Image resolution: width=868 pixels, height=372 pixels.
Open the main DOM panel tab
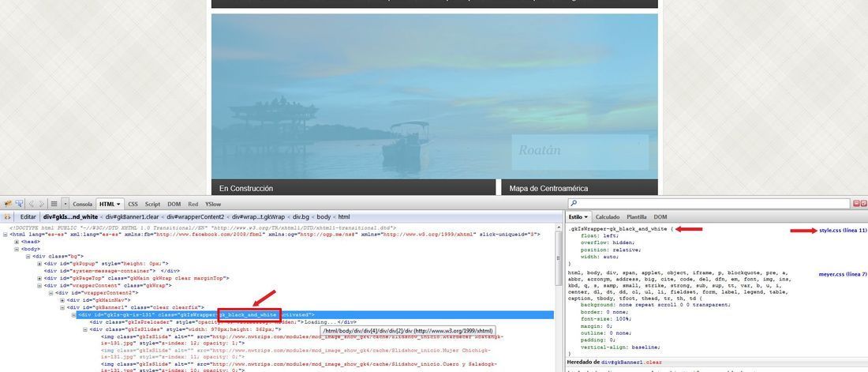pos(174,204)
